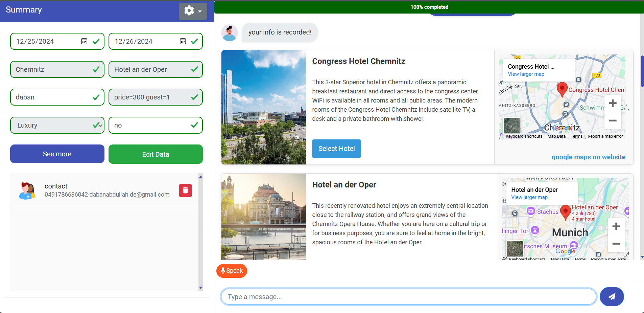Open calendar picker for 12/25/2024 date

[x=84, y=41]
